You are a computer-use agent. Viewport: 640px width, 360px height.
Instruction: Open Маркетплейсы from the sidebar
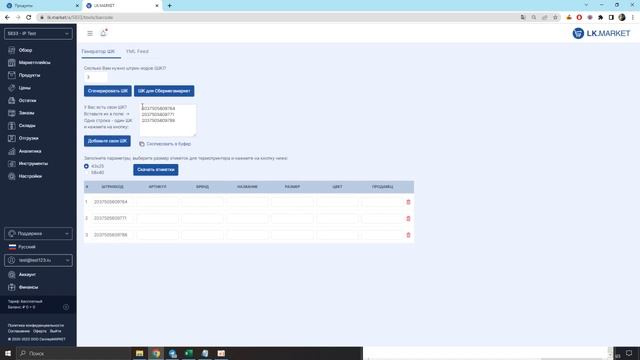[x=34, y=63]
